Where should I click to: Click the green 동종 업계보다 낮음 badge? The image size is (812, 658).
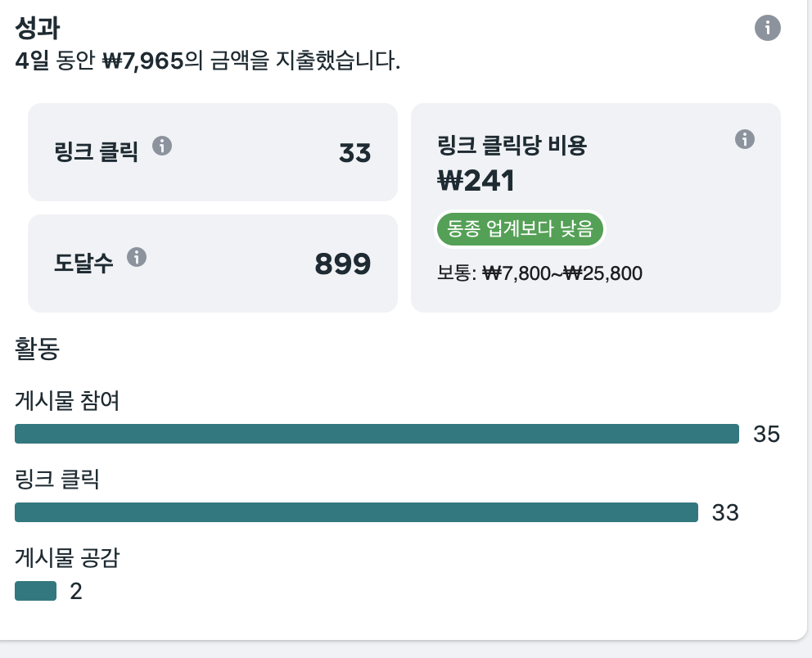[520, 229]
